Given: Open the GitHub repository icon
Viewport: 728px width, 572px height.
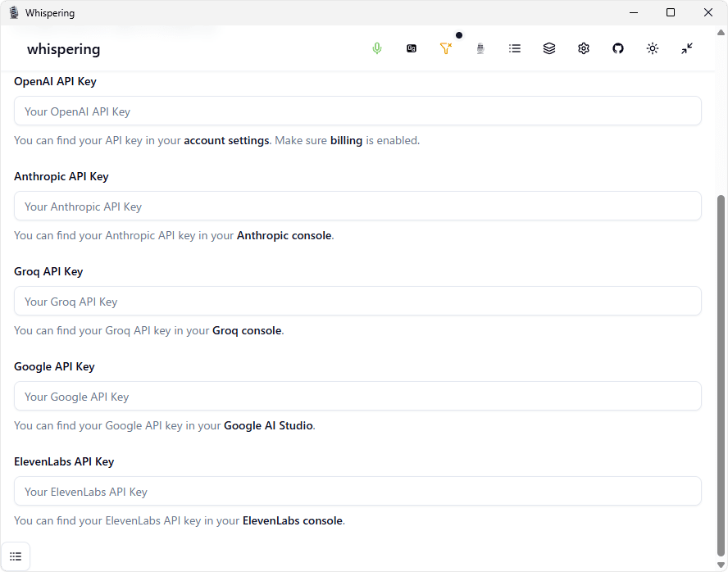Looking at the screenshot, I should (618, 48).
